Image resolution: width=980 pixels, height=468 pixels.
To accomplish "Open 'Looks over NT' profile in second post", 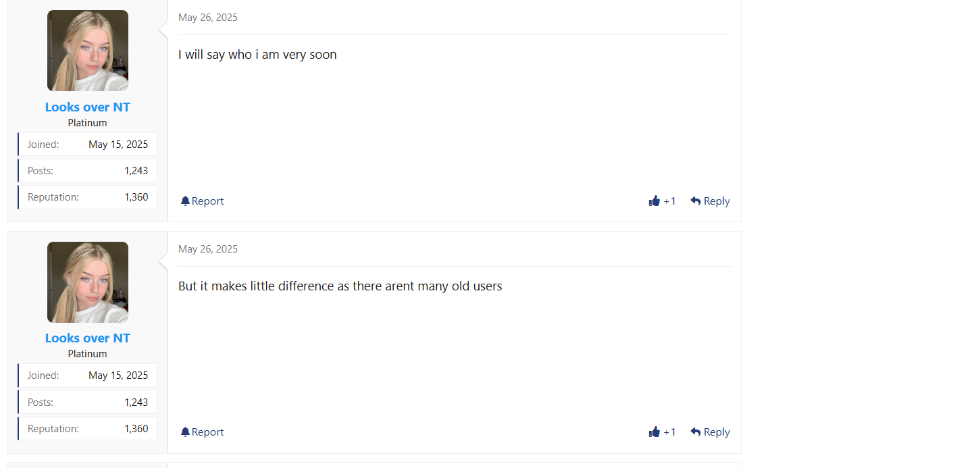I will coord(88,338).
